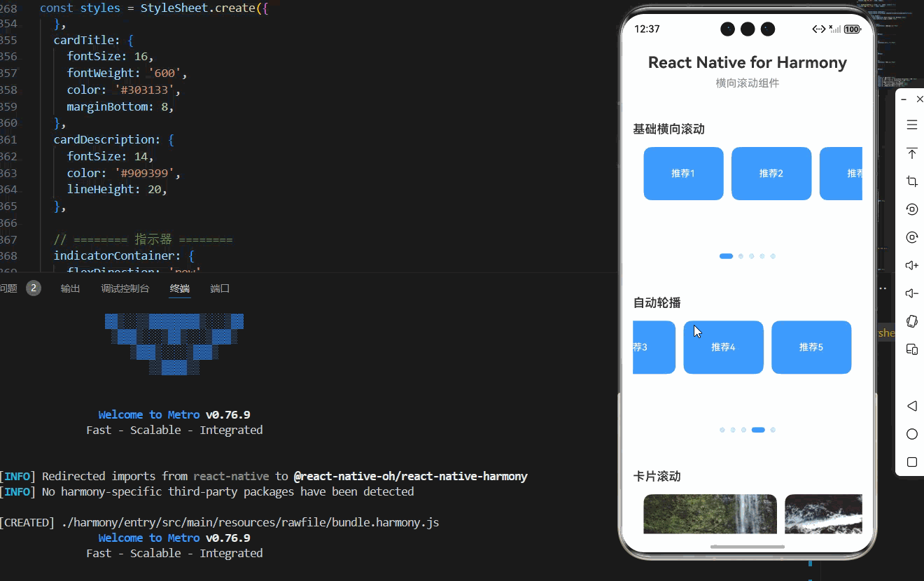The width and height of the screenshot is (924, 581).
Task: Take a screenshot with the crop icon
Action: point(911,181)
